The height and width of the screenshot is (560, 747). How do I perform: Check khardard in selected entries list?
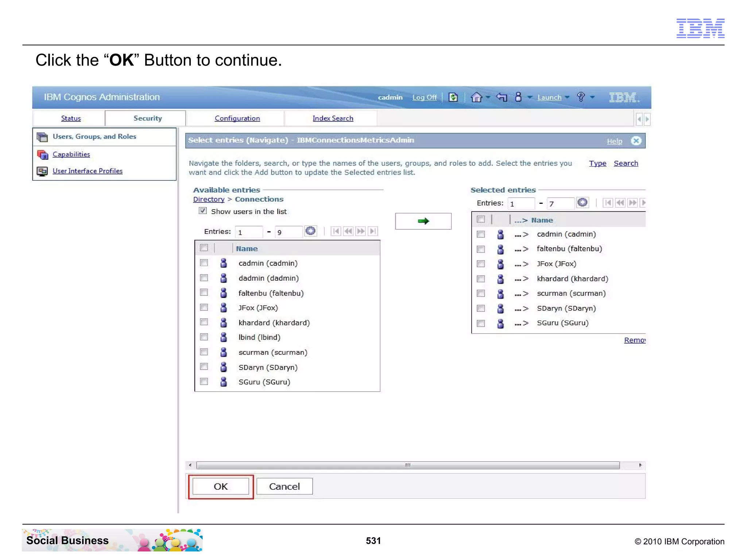[481, 279]
